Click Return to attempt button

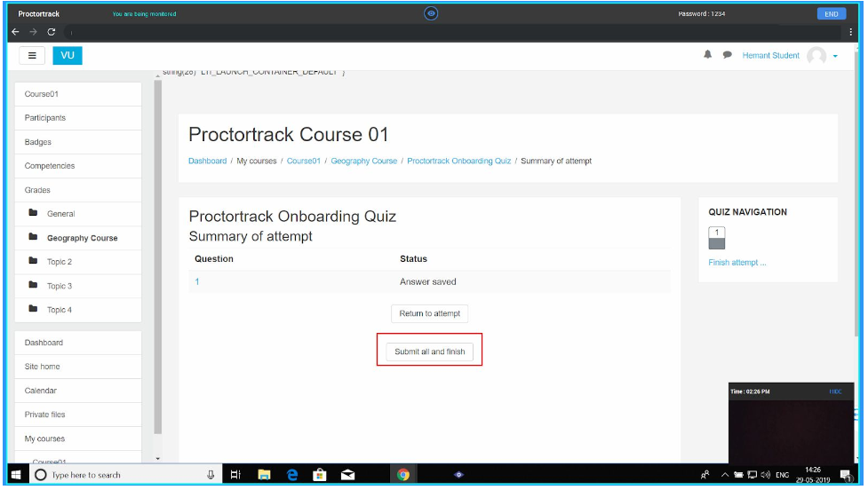[430, 313]
